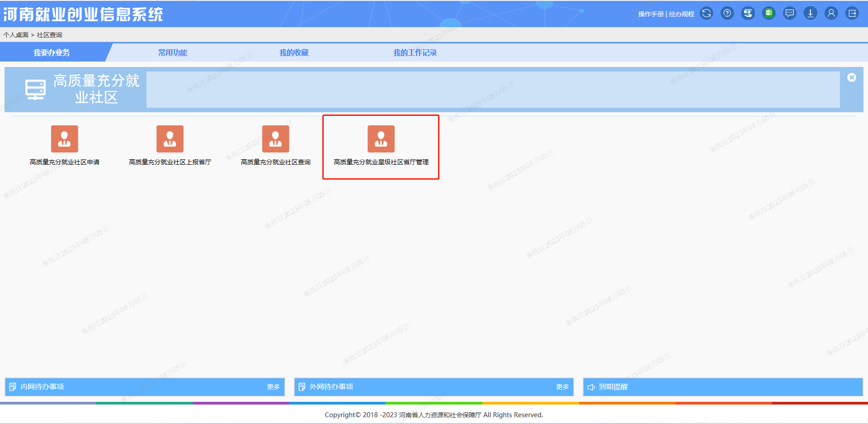This screenshot has width=868, height=424.
Task: Open the 经办规程 link
Action: (681, 14)
